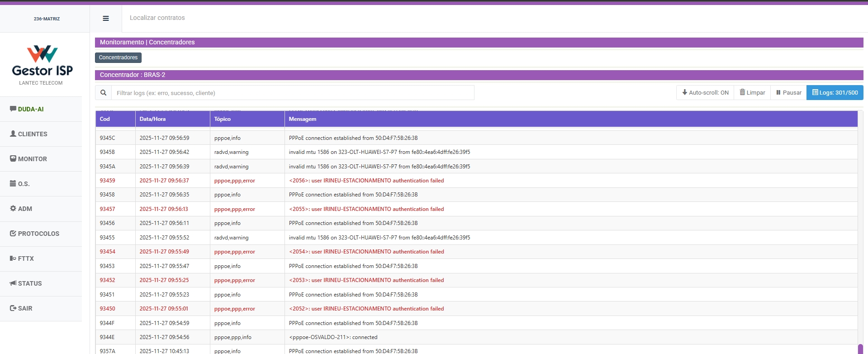Toggle the Auto-scroll ON button
The height and width of the screenshot is (354, 868).
[705, 93]
